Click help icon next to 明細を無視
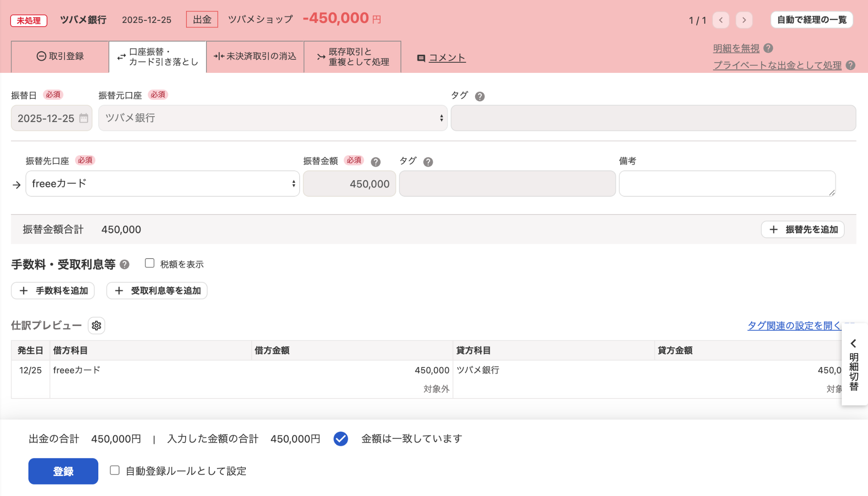Screen dimensions: 868x496 (x=768, y=48)
